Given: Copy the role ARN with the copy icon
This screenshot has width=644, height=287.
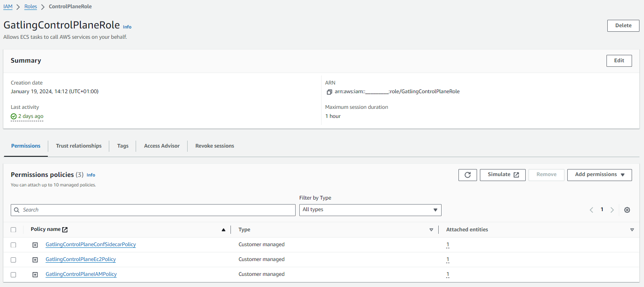Looking at the screenshot, I should [x=329, y=92].
